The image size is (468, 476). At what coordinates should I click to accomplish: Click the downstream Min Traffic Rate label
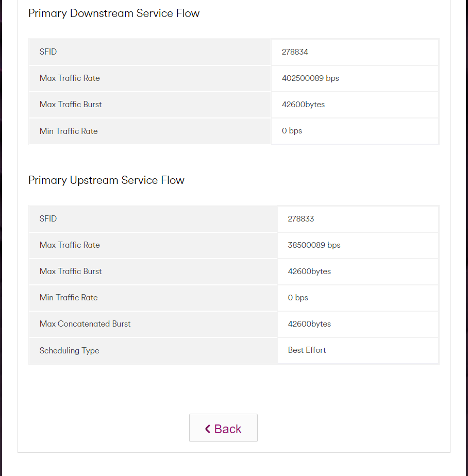click(69, 131)
